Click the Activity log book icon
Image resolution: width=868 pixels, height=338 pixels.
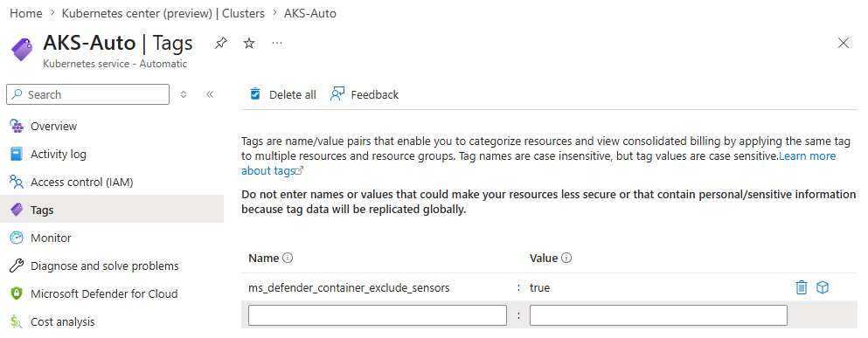click(x=17, y=155)
